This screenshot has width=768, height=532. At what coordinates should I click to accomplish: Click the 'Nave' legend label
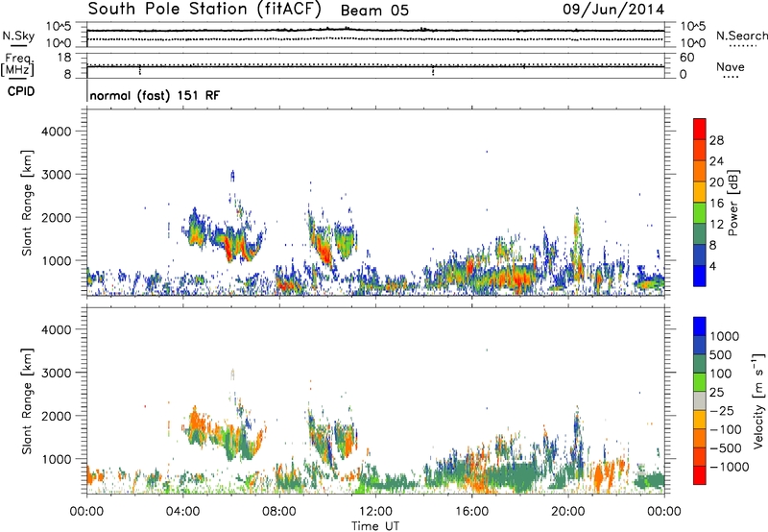731,67
